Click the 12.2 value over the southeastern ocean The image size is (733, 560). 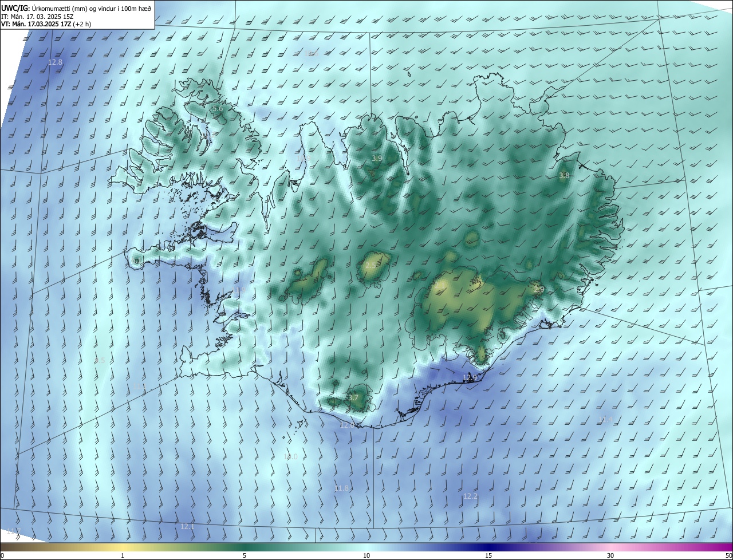coord(470,496)
